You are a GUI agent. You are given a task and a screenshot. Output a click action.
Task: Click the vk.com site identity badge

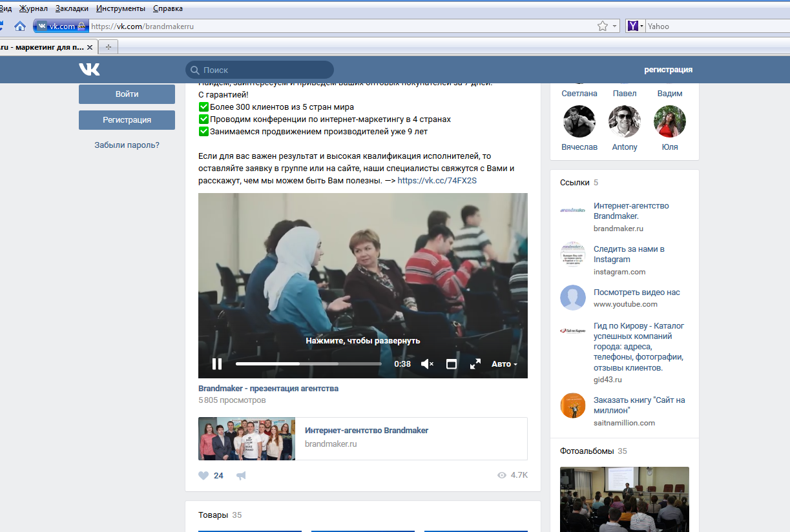[61, 26]
